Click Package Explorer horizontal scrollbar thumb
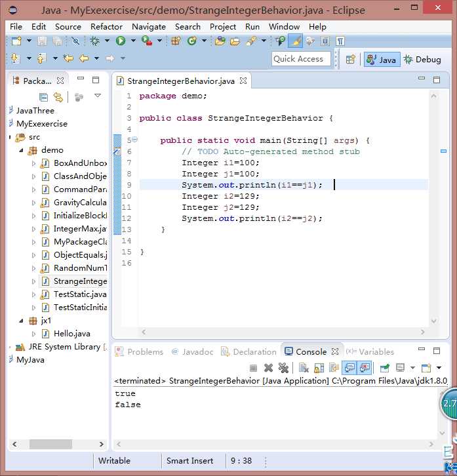Viewport: 457px width, 476px height. (x=50, y=445)
